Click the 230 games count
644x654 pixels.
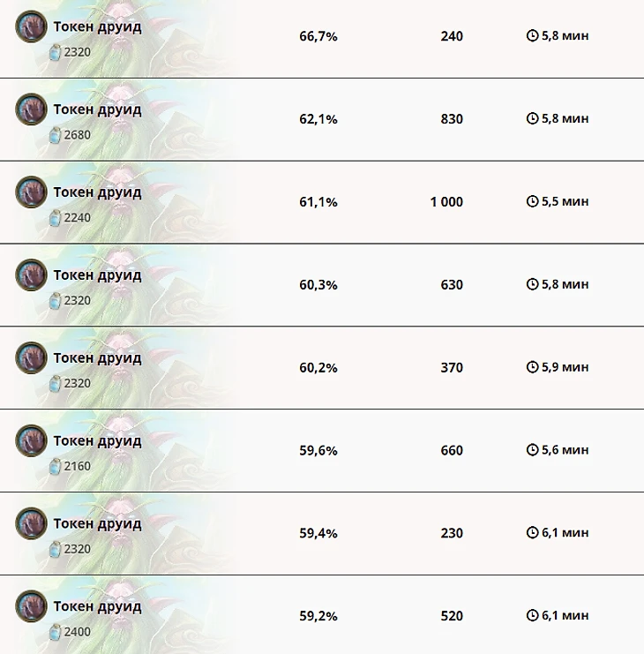tap(452, 533)
